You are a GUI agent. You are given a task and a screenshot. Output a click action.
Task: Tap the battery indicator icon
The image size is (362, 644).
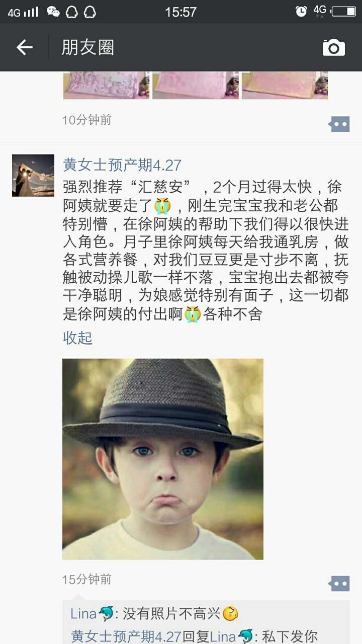pyautogui.click(x=344, y=11)
